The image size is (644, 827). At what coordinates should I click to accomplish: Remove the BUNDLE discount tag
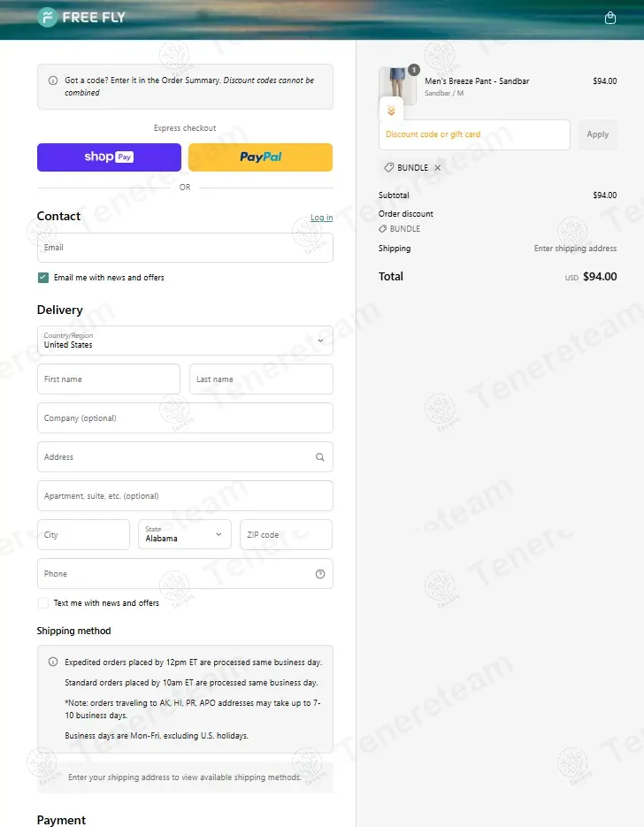(437, 168)
